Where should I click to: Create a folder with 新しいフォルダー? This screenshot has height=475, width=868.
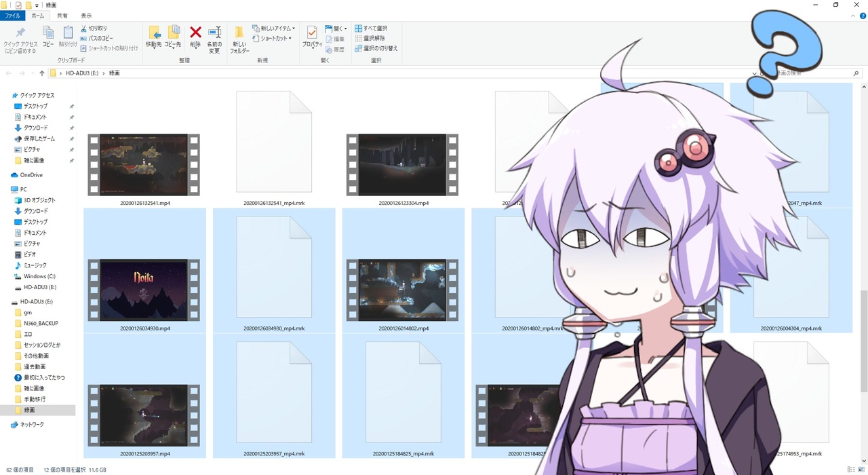tap(239, 40)
